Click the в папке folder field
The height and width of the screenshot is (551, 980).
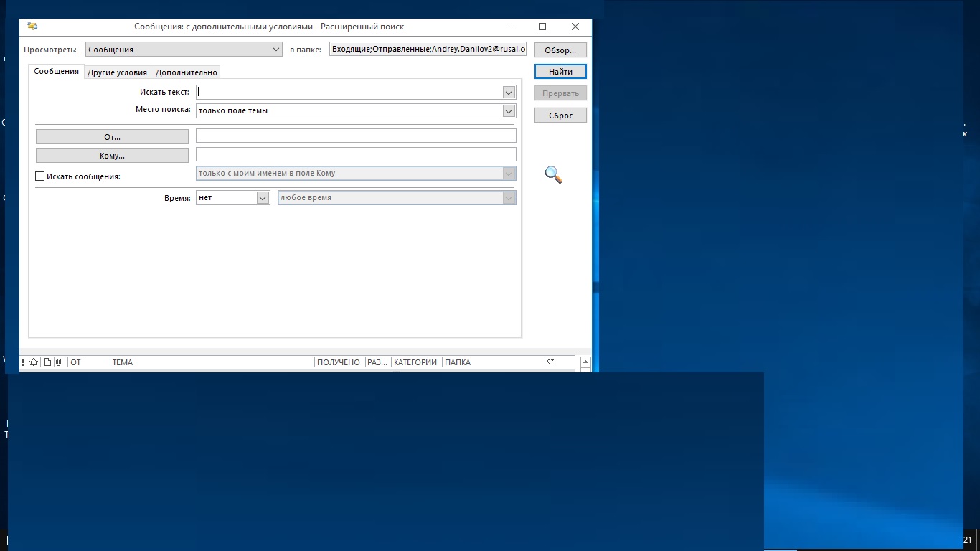(428, 50)
